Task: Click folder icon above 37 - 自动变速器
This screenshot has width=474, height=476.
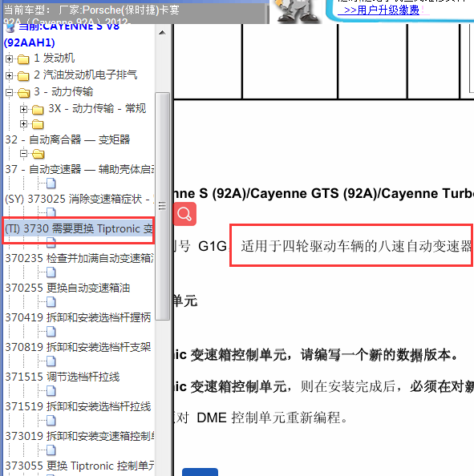Action: [38, 154]
